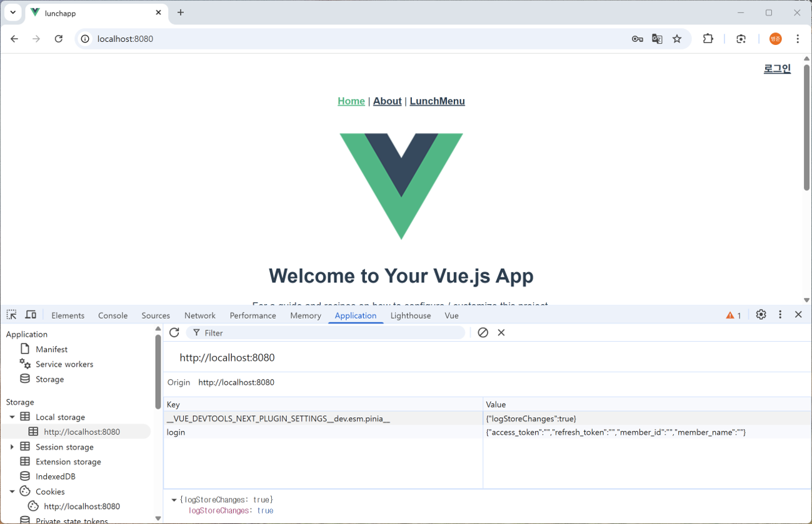Viewport: 812px width, 524px height.
Task: Switch to the Elements tab
Action: click(x=68, y=315)
